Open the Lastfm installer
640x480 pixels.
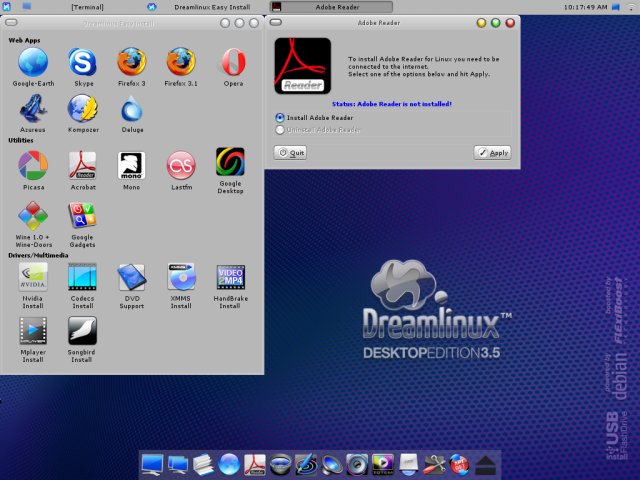[x=181, y=165]
